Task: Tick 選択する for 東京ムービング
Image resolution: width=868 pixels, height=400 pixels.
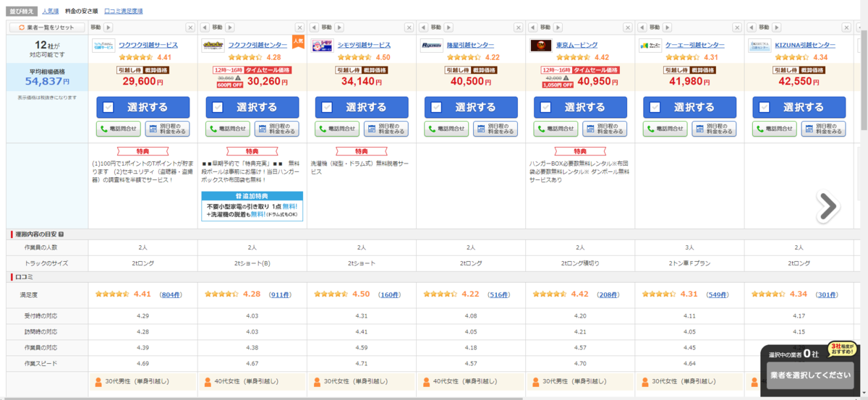Action: click(580, 107)
